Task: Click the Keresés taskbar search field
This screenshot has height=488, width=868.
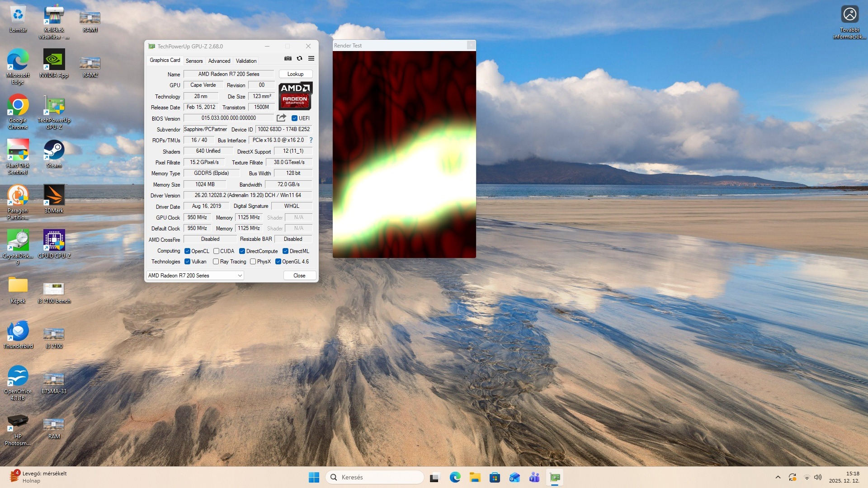Action: pos(375,477)
